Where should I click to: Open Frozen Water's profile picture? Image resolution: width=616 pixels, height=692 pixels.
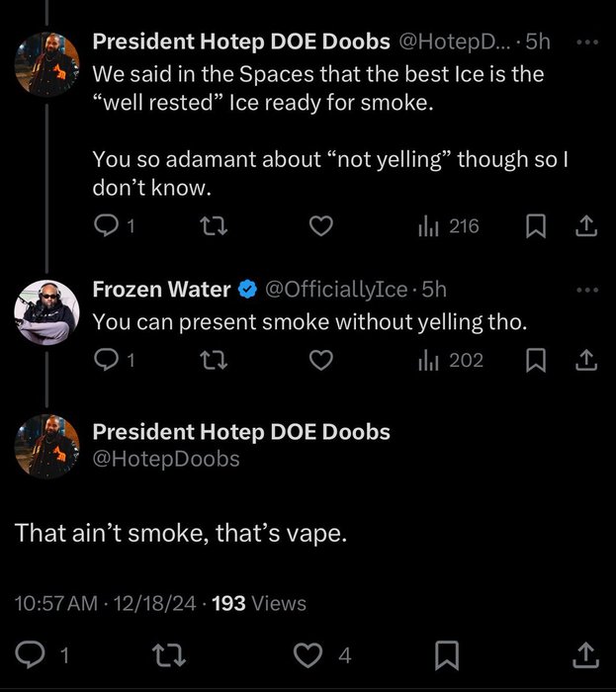point(46,313)
